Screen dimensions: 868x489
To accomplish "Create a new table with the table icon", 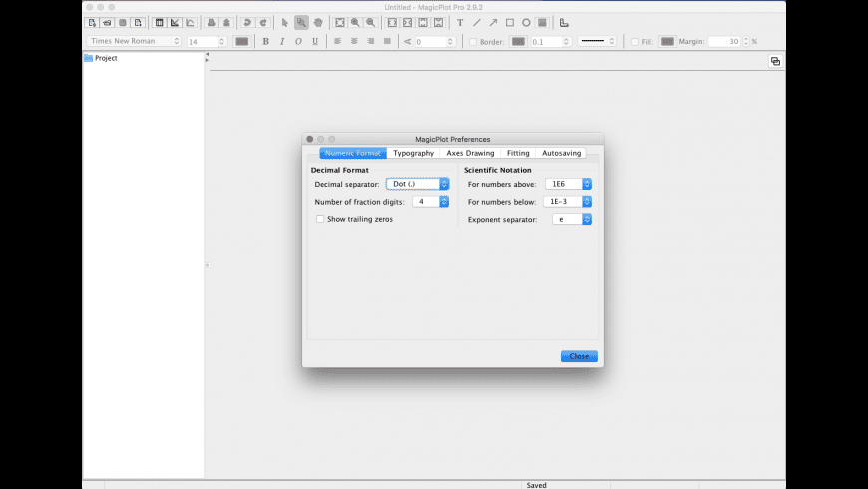I will (159, 23).
